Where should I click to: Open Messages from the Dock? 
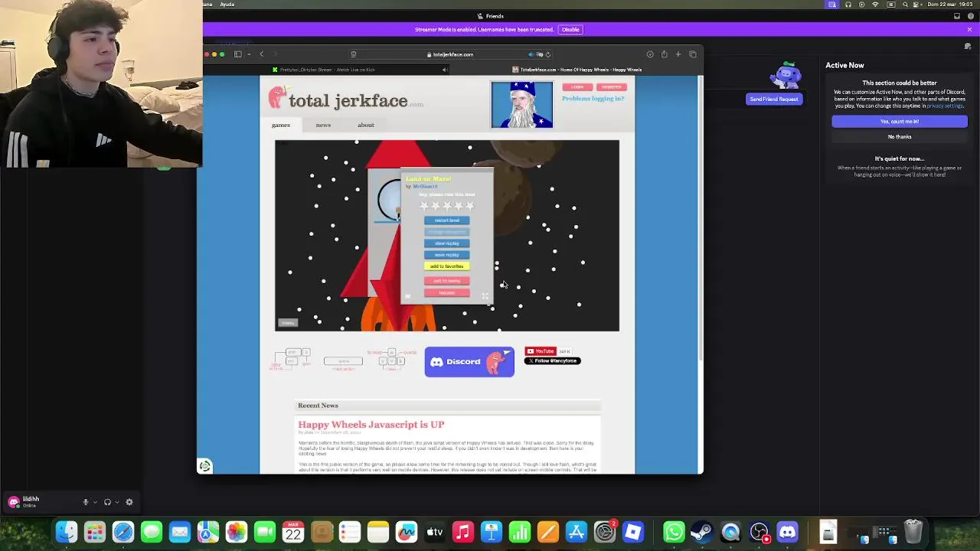pos(152,532)
